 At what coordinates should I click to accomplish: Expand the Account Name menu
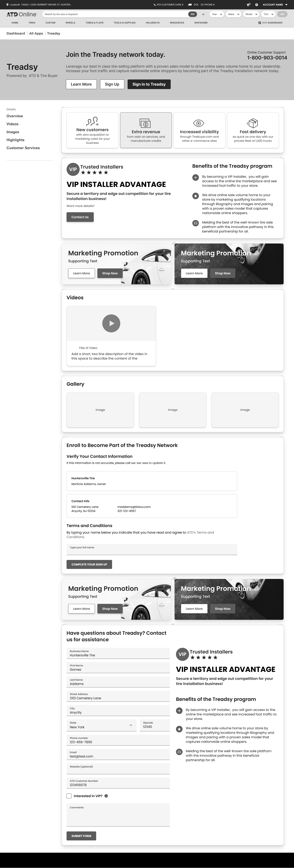(275, 5)
